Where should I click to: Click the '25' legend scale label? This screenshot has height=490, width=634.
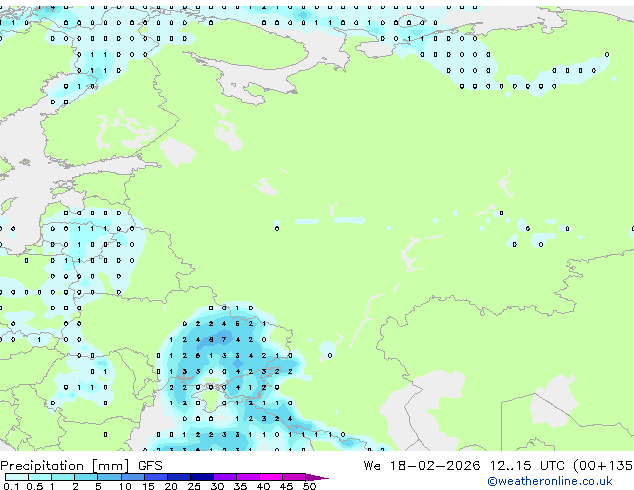pos(194,486)
